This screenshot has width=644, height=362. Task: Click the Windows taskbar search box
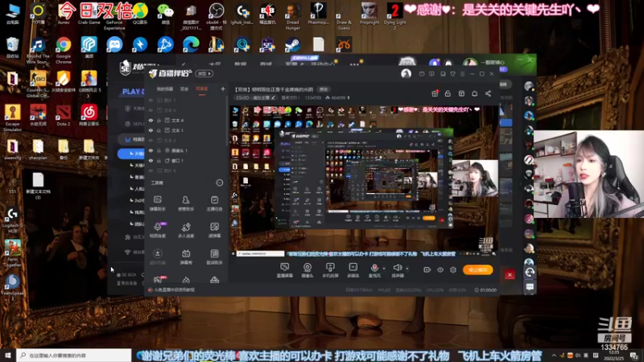tap(74, 355)
